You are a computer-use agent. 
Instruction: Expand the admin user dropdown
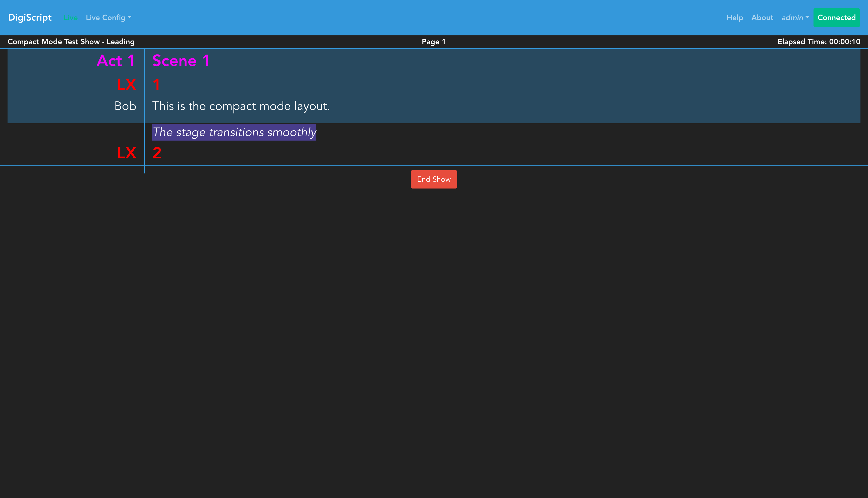795,17
